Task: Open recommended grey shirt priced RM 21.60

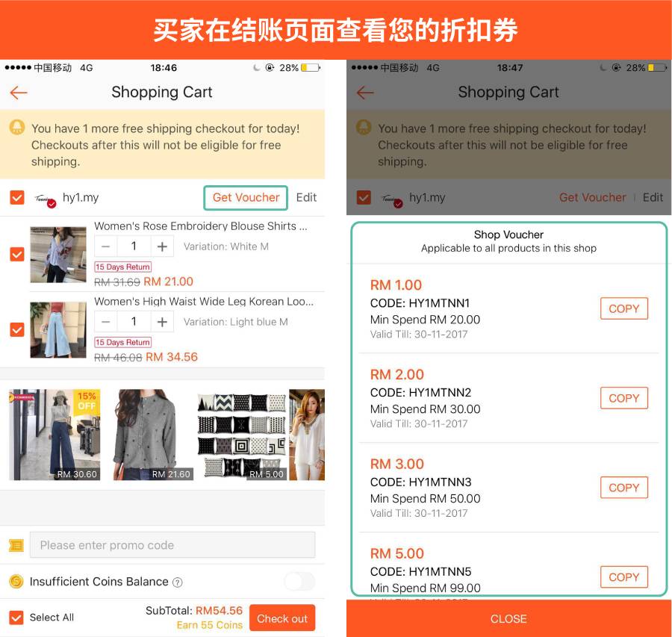Action: [153, 435]
